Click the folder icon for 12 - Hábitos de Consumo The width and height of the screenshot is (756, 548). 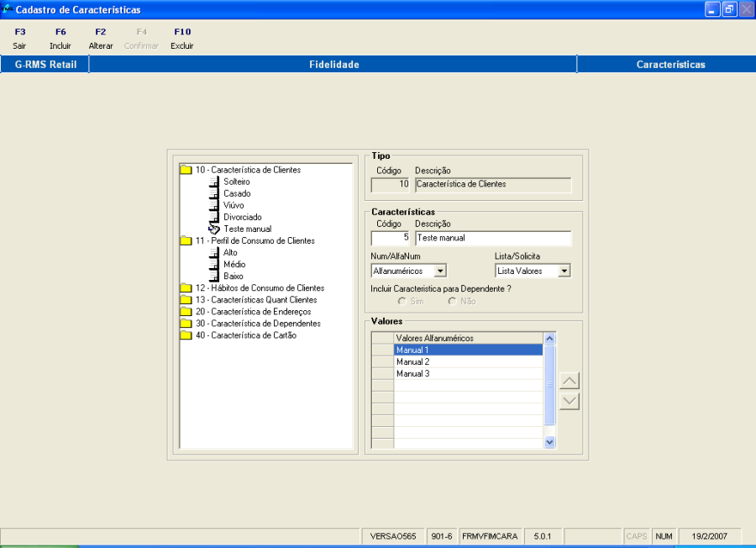[x=186, y=288]
